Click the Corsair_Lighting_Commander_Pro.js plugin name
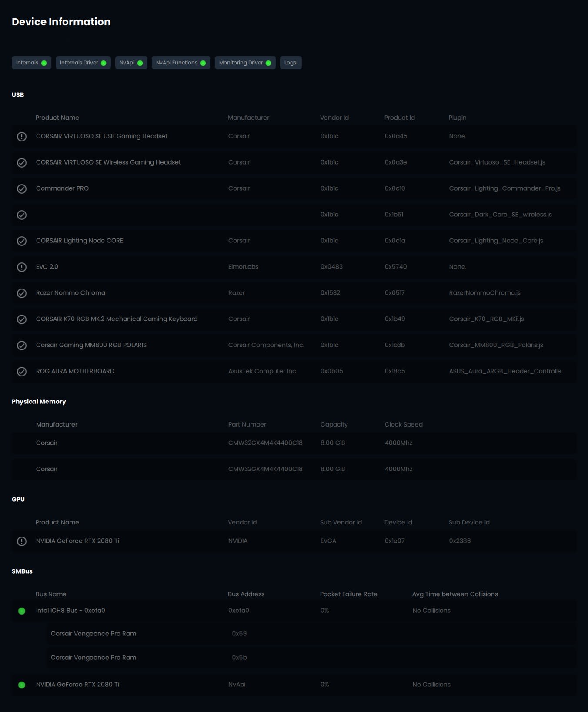588x712 pixels. point(504,188)
